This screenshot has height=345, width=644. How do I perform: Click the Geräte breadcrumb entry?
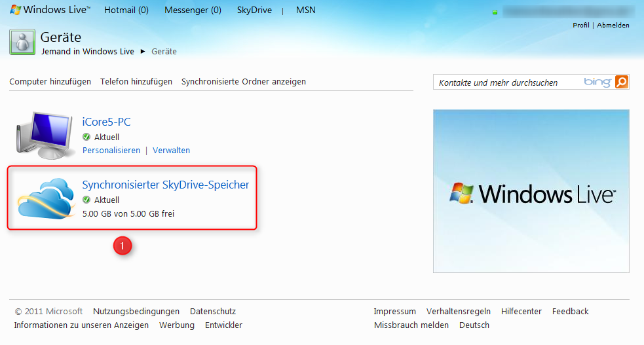pyautogui.click(x=164, y=52)
